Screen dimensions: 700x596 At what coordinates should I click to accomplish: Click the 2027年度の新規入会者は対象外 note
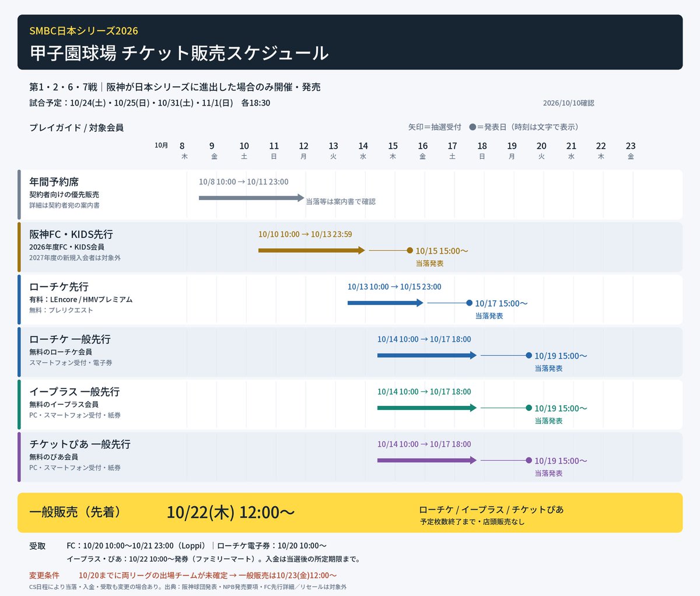pos(75,257)
